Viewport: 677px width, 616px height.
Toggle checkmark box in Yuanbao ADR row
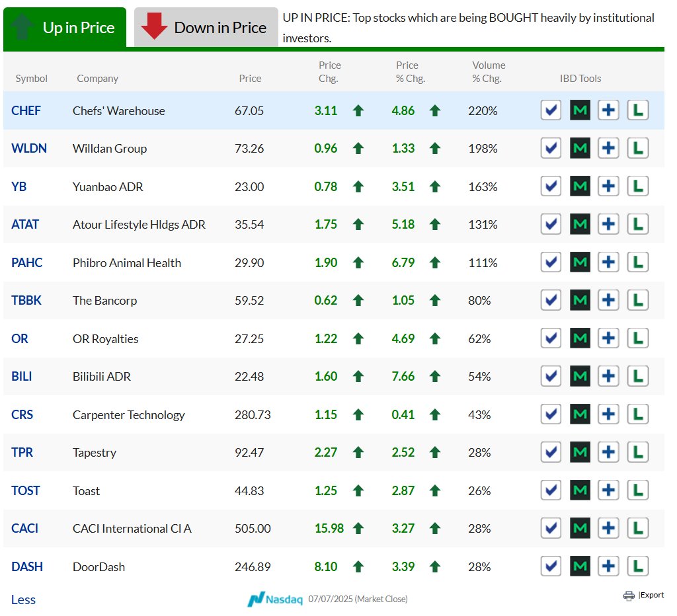[x=551, y=186]
